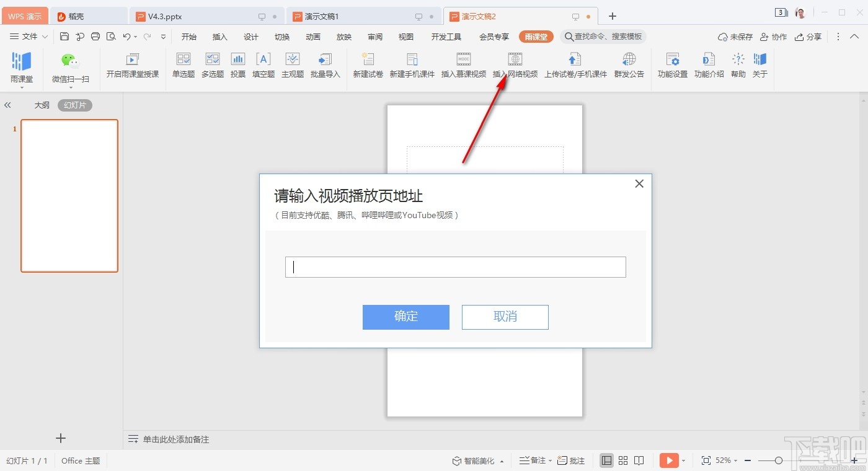Image resolution: width=868 pixels, height=471 pixels.
Task: Open the more options vertical dots menu
Action: coord(838,37)
